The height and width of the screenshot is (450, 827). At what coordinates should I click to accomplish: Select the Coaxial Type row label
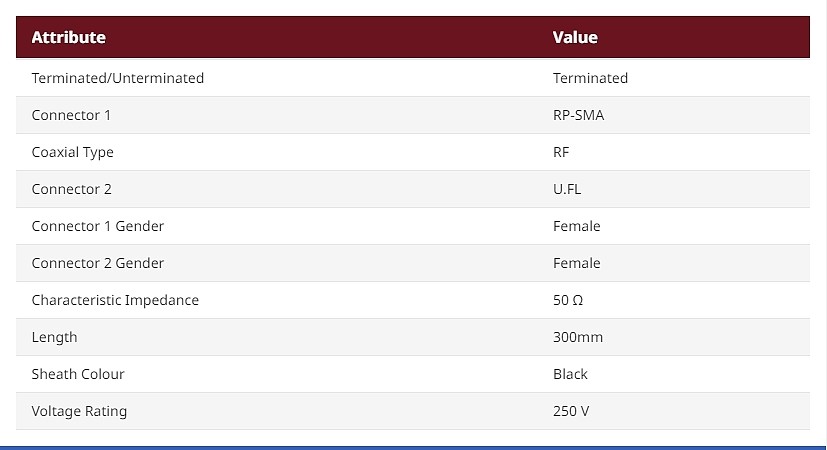click(73, 152)
